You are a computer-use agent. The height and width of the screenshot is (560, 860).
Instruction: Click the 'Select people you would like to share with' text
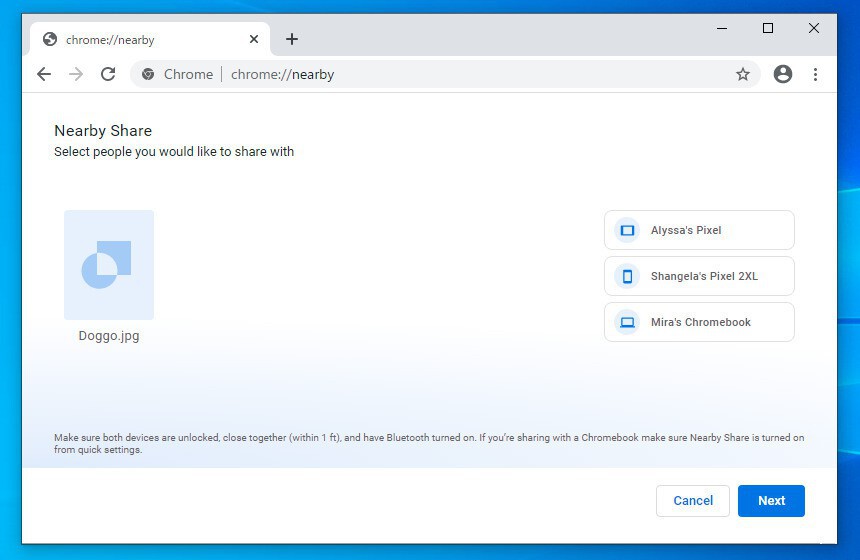click(x=174, y=151)
